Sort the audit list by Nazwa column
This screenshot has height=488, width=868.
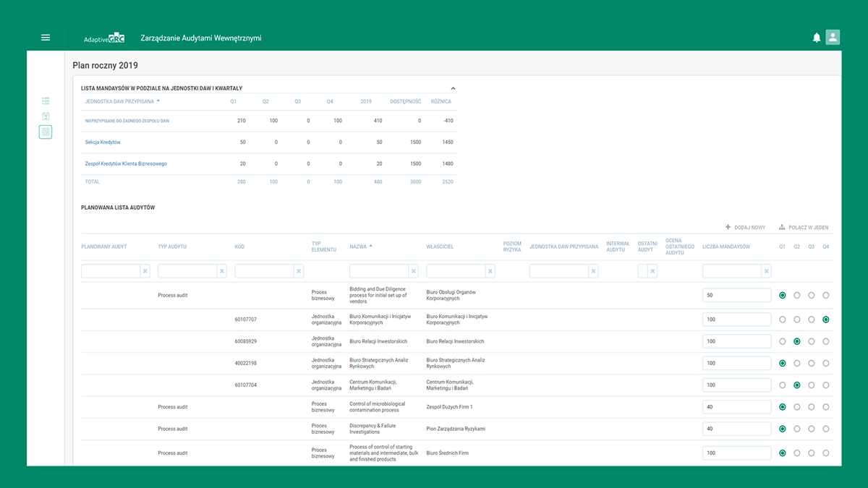pyautogui.click(x=358, y=247)
